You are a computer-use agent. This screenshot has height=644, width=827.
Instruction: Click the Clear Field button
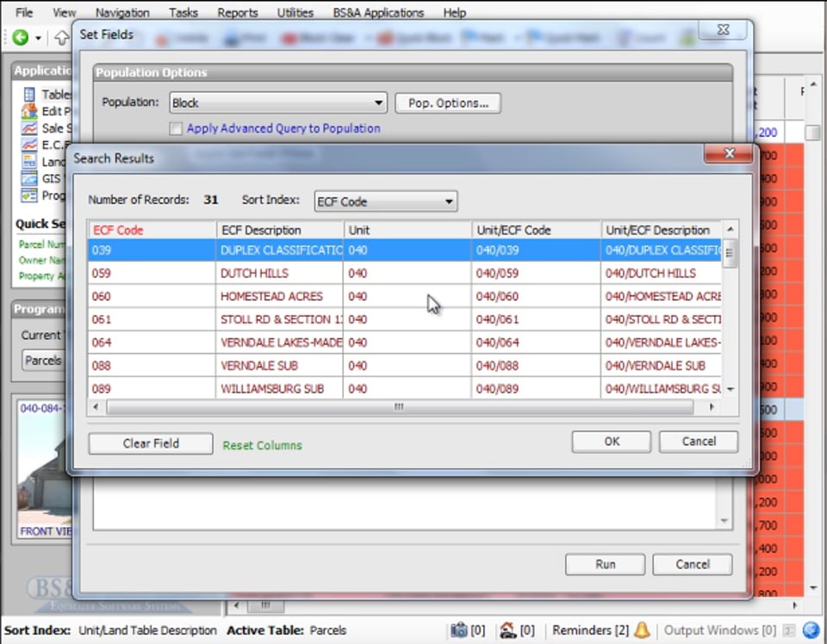click(x=151, y=443)
